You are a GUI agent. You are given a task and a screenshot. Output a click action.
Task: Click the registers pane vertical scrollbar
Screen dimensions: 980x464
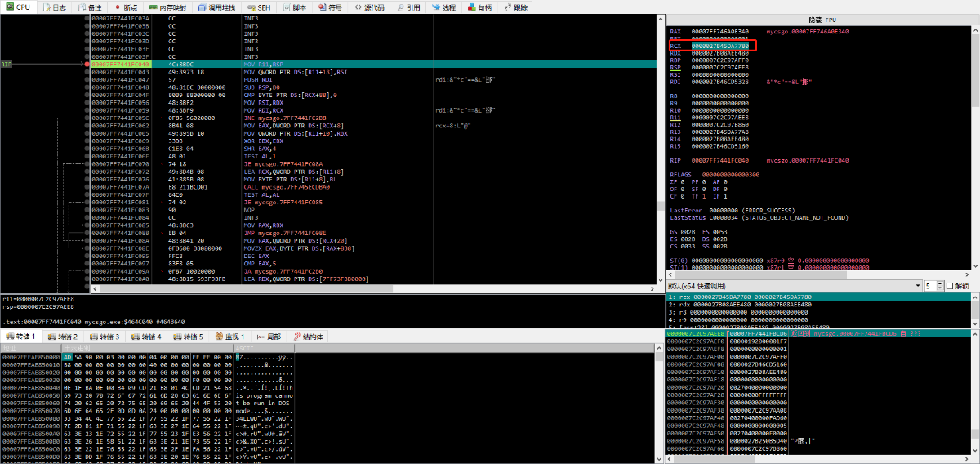click(x=975, y=147)
